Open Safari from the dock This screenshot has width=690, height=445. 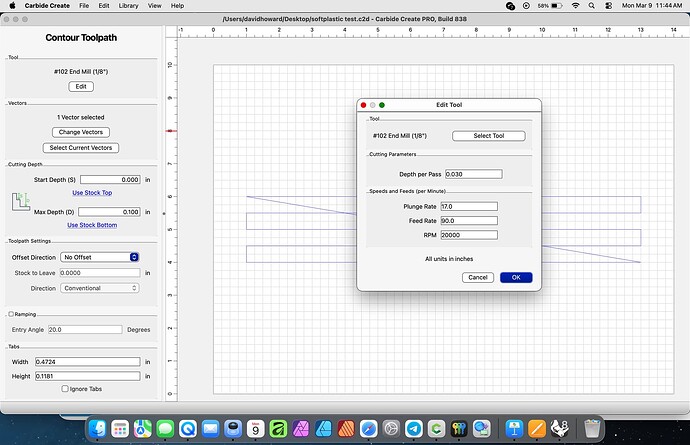tap(369, 428)
